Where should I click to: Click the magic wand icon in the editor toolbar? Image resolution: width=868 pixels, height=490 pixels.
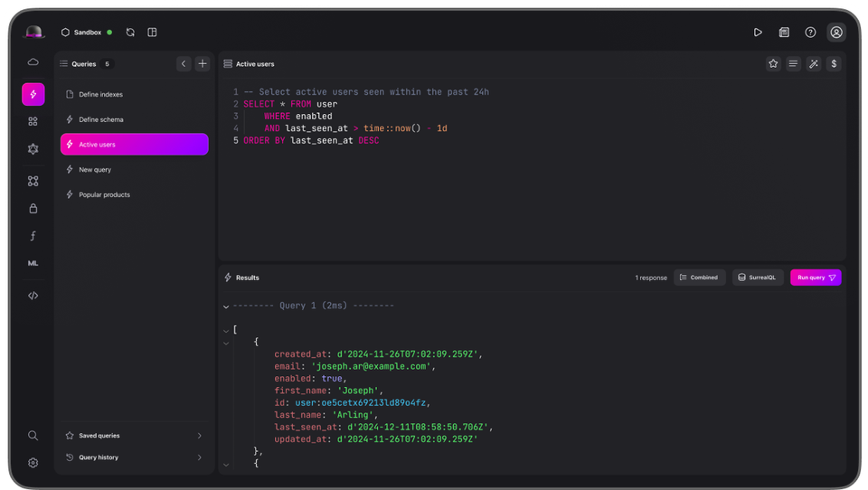(x=813, y=64)
